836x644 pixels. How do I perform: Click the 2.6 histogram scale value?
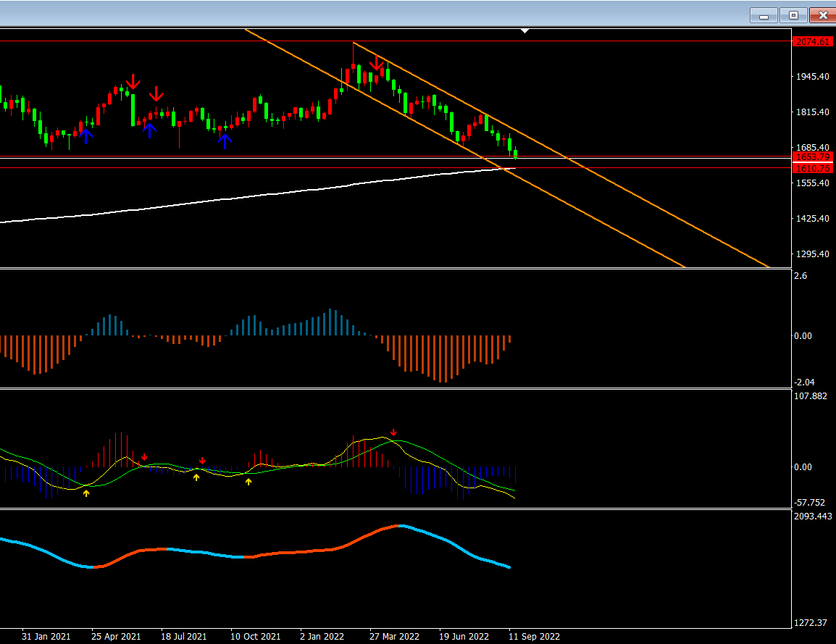click(x=801, y=276)
